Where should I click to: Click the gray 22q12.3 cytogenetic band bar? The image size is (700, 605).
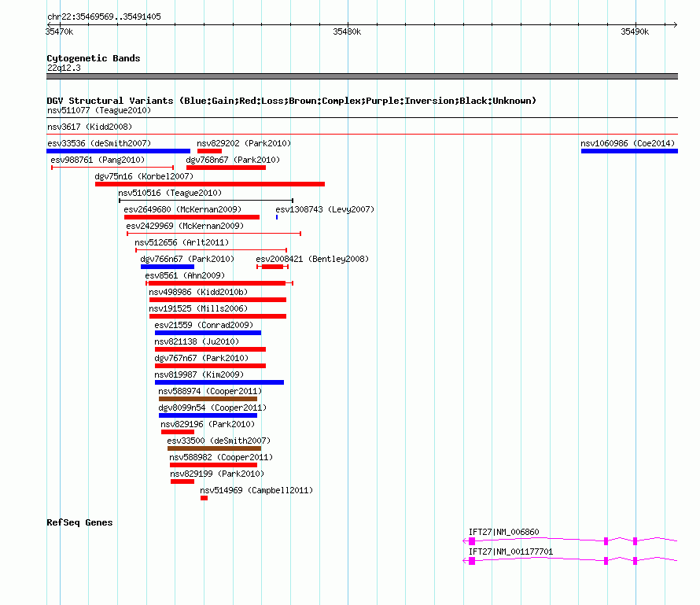point(362,76)
